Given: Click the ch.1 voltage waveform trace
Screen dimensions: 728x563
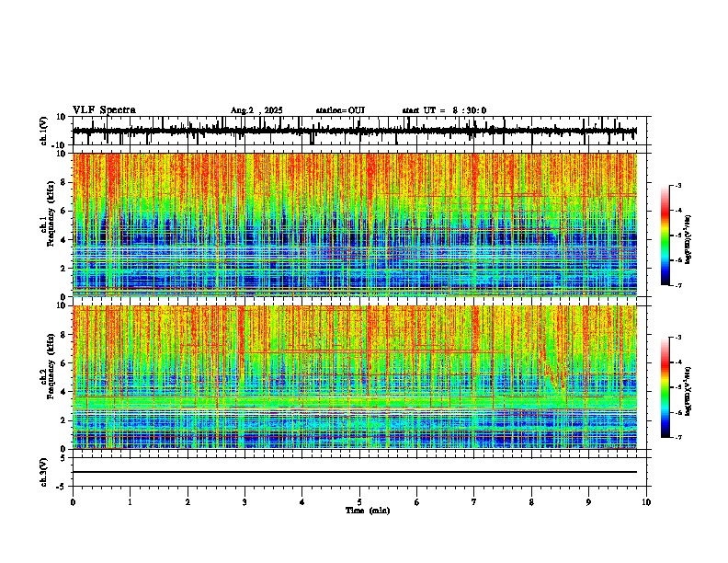Looking at the screenshot, I should [x=355, y=131].
